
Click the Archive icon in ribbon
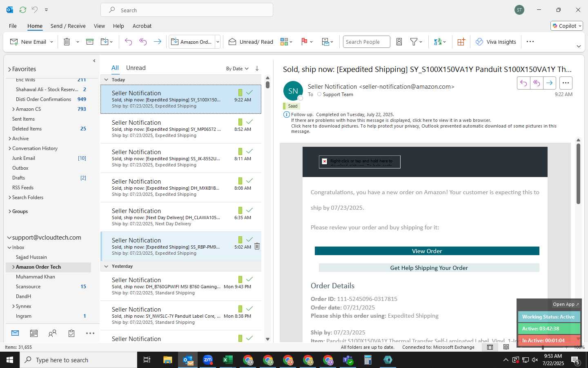click(90, 42)
